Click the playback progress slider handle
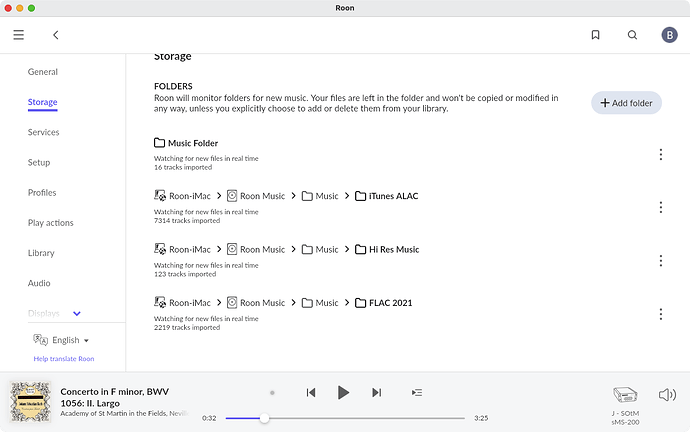 click(264, 418)
